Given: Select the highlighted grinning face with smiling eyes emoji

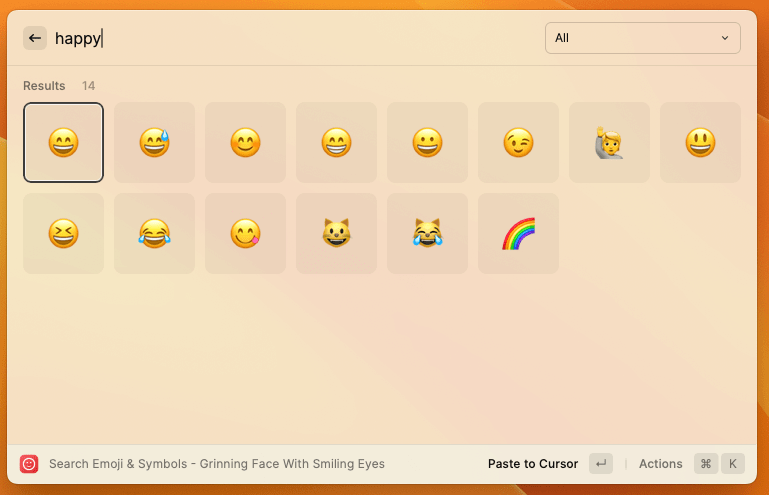Looking at the screenshot, I should (x=63, y=142).
